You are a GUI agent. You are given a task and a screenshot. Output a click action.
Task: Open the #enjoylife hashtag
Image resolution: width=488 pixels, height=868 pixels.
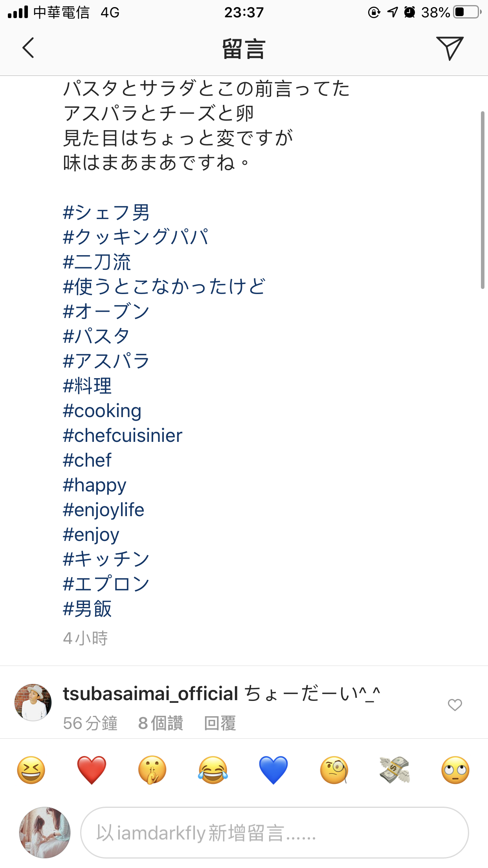[x=104, y=510]
